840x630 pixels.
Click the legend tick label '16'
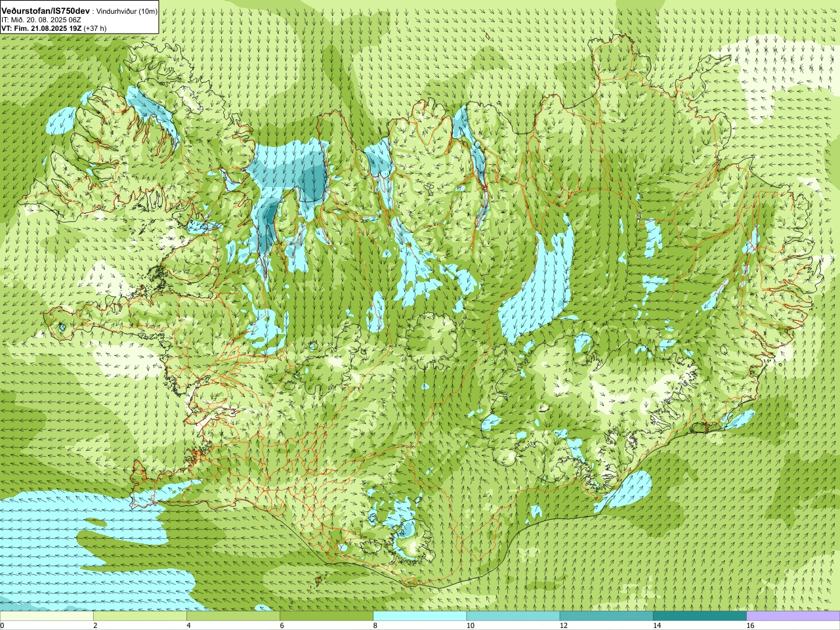point(751,625)
